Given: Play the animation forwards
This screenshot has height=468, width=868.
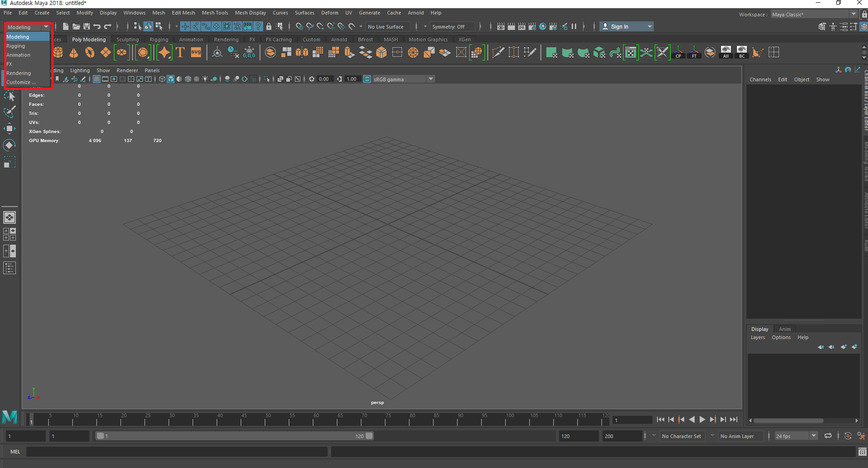Looking at the screenshot, I should [x=702, y=419].
